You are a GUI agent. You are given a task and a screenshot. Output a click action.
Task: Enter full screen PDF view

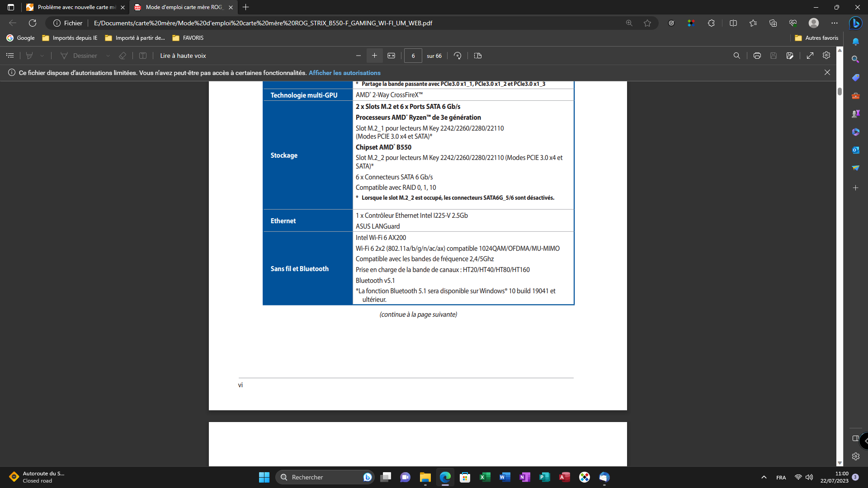tap(810, 56)
